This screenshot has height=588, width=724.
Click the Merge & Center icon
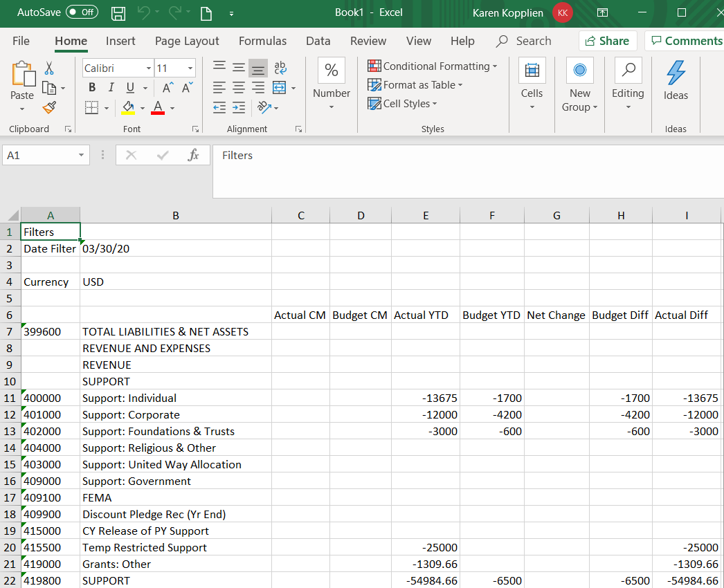[279, 88]
